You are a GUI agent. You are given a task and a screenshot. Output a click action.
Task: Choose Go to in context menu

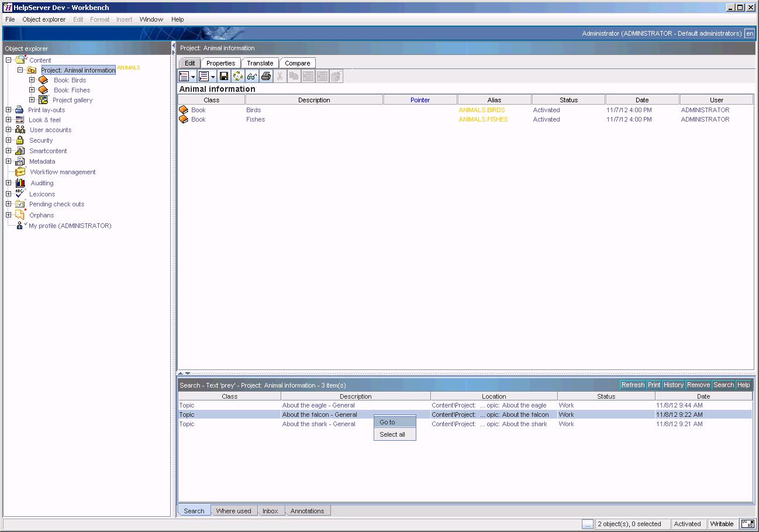[x=395, y=422]
